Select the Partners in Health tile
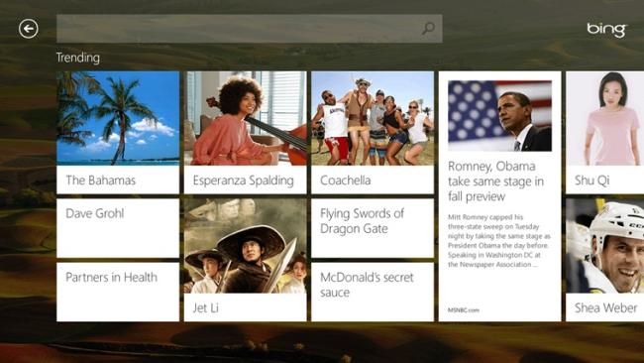Screen dimensions: 644x363 [x=118, y=292]
